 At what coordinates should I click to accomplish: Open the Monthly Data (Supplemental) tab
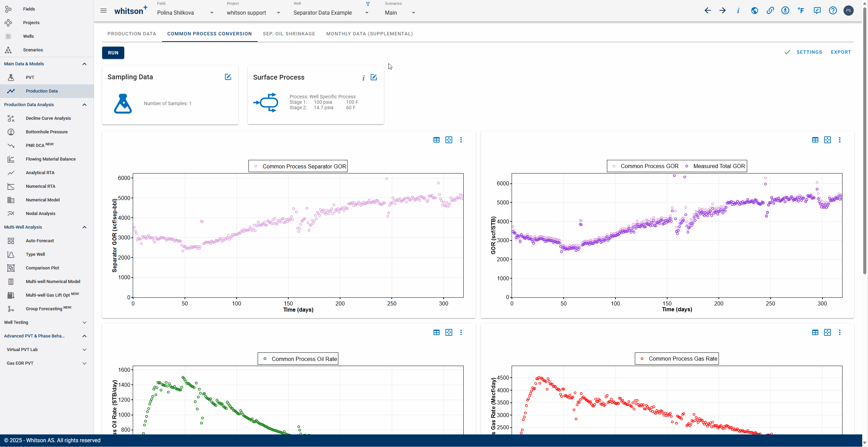(370, 34)
